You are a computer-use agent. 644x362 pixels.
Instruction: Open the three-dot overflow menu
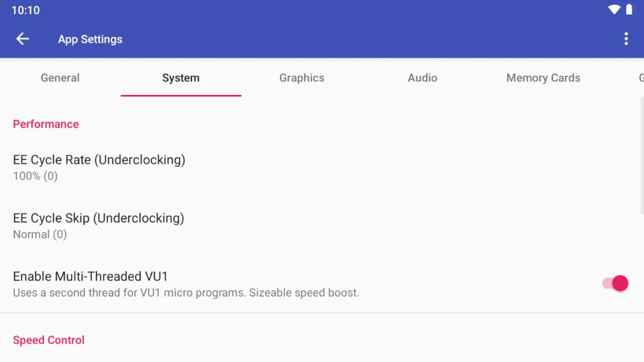626,39
